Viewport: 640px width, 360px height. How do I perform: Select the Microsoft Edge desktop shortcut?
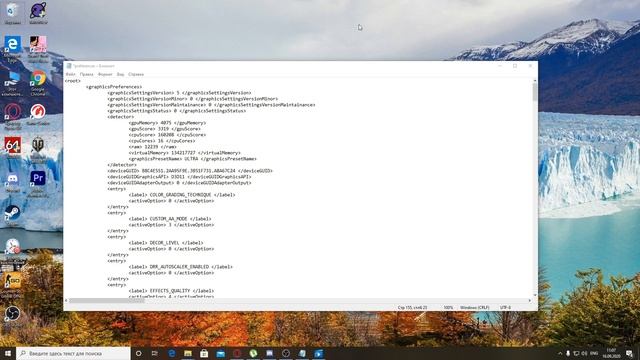pos(13,49)
